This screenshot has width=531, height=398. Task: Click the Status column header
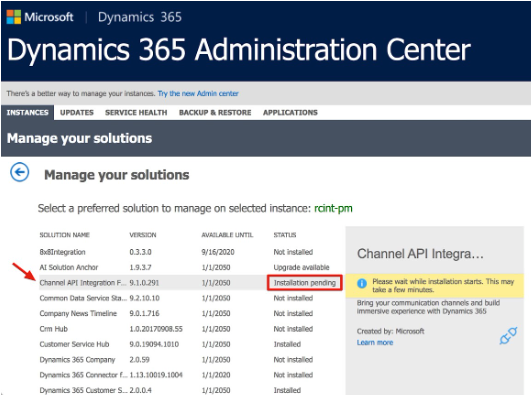coord(285,235)
